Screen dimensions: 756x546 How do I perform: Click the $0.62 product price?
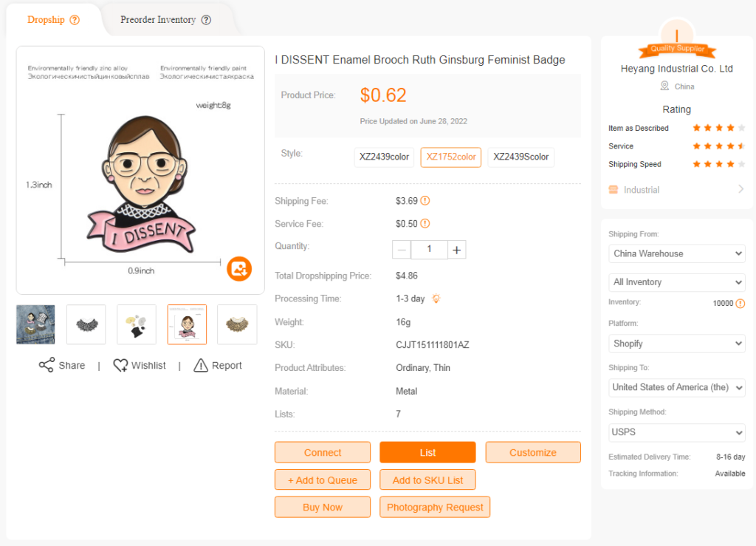coord(383,95)
